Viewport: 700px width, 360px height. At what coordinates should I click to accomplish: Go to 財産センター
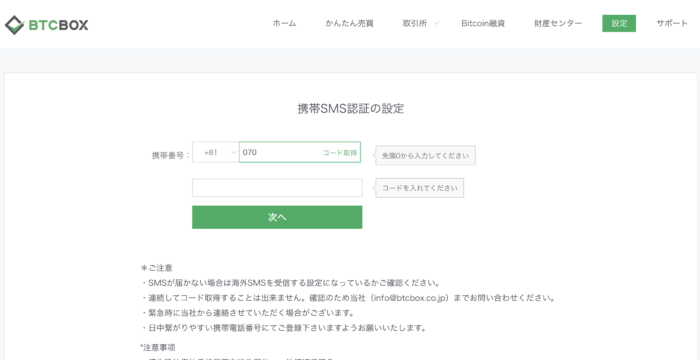pos(558,24)
